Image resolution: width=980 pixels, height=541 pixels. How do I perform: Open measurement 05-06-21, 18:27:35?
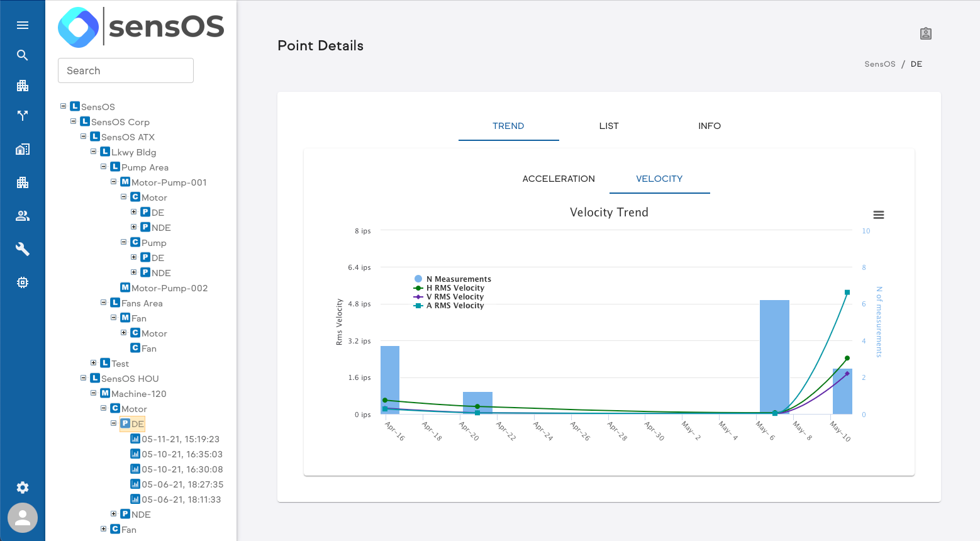(182, 484)
